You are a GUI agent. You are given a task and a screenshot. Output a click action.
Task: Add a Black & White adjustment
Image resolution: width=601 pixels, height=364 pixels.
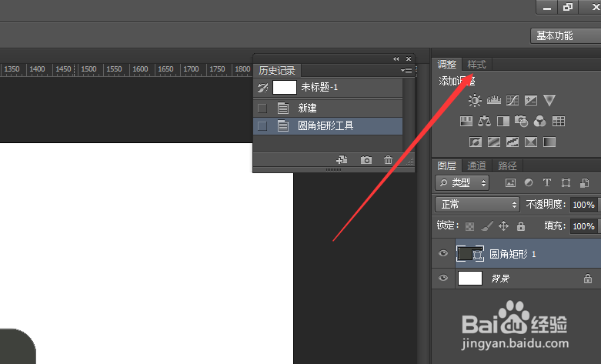pos(503,122)
